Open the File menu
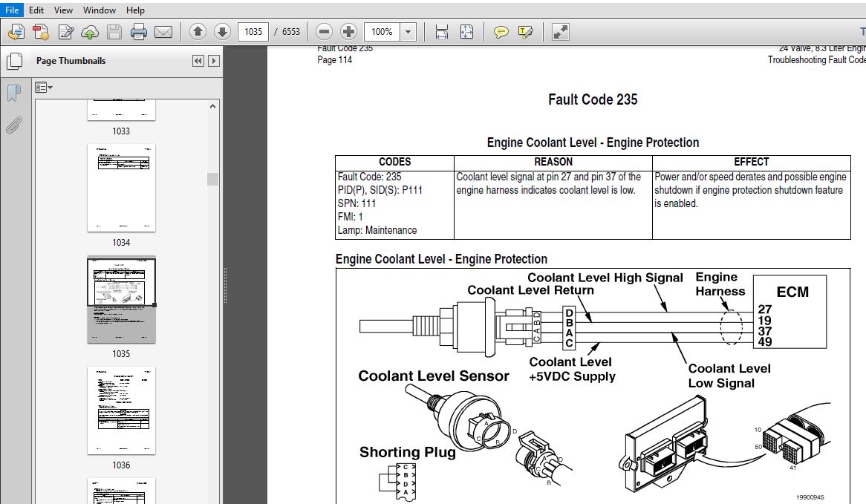 point(12,10)
